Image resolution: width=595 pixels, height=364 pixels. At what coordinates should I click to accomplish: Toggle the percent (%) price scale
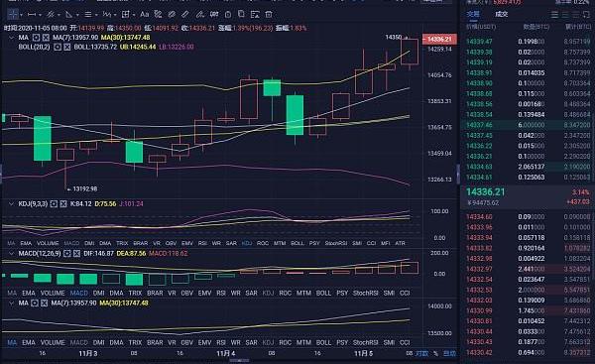pos(435,353)
